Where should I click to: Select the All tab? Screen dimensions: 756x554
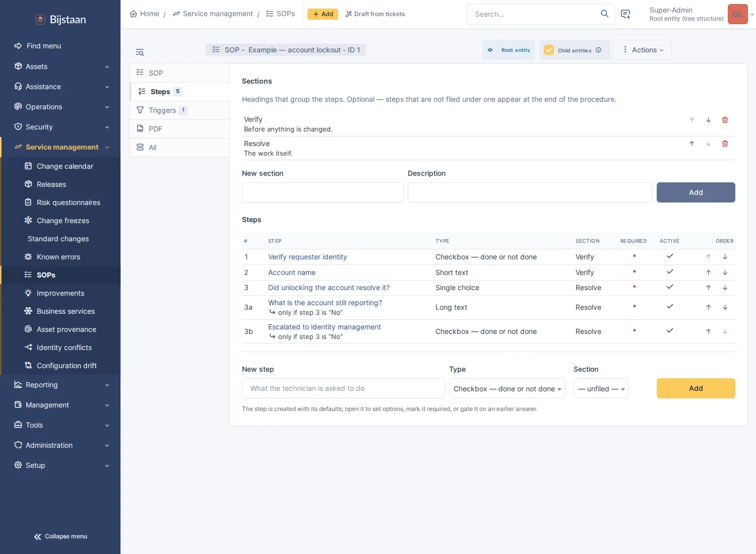pyautogui.click(x=179, y=148)
